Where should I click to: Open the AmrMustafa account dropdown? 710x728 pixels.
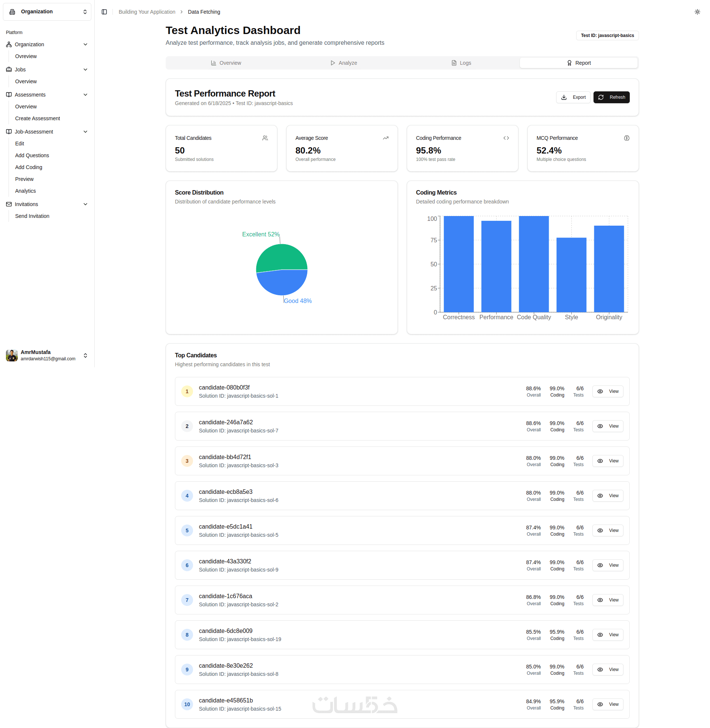pyautogui.click(x=85, y=355)
